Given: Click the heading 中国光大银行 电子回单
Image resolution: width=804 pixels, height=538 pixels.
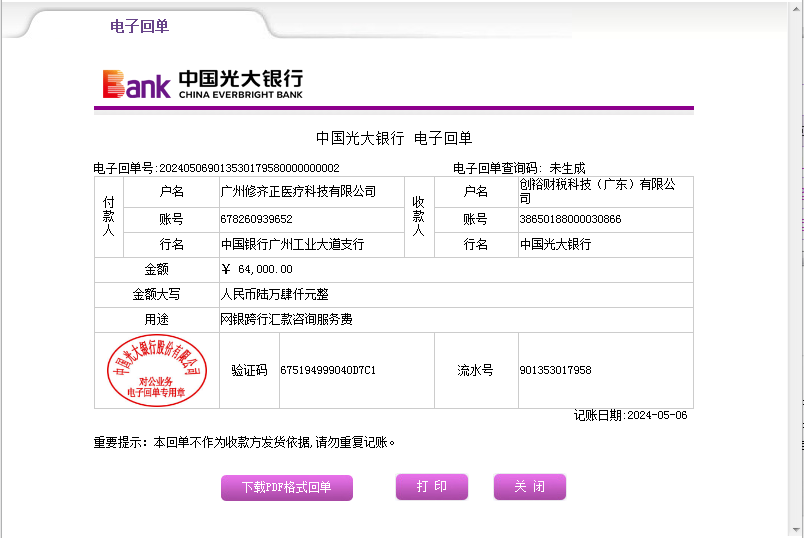Looking at the screenshot, I should [394, 138].
